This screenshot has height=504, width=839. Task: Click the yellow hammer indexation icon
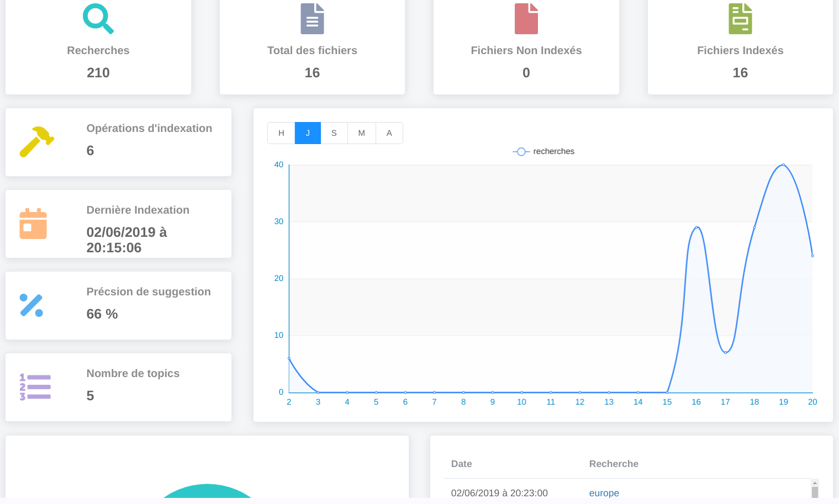[x=37, y=142]
